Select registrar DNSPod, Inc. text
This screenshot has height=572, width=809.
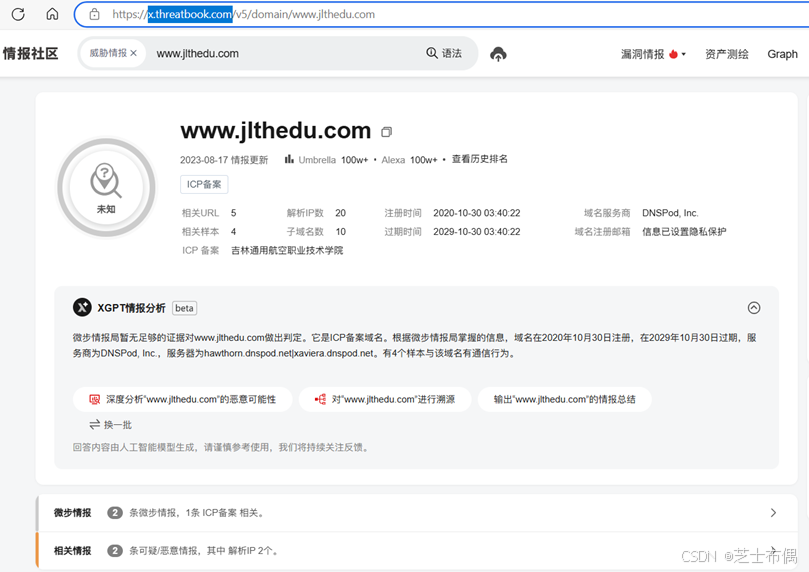point(670,213)
